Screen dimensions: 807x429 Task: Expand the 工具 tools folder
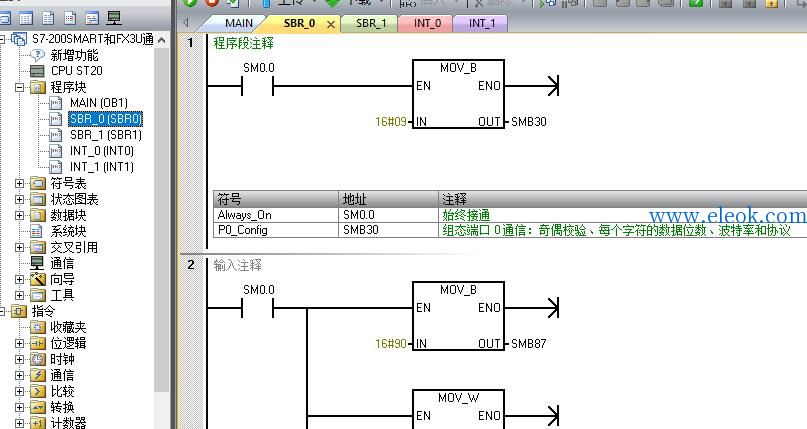point(20,295)
